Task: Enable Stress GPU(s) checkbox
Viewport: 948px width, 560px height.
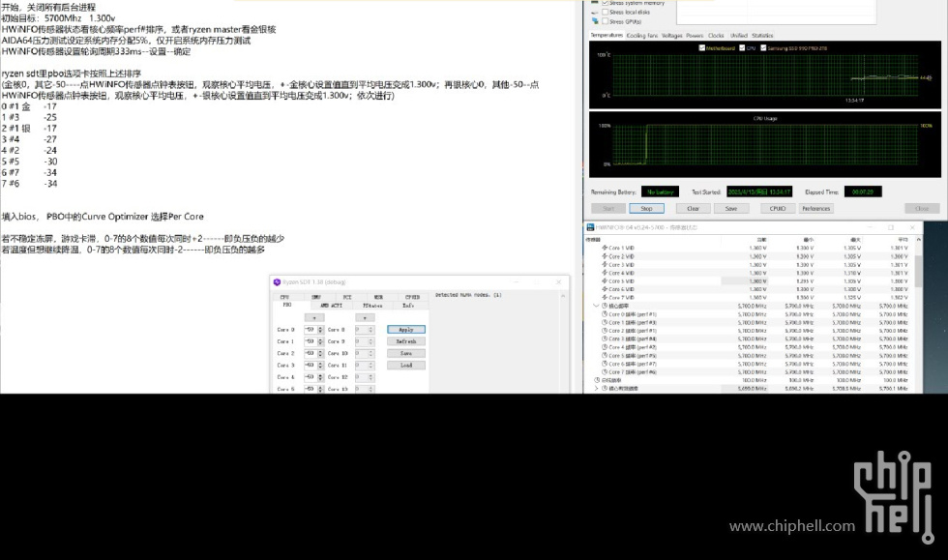Action: 606,21
